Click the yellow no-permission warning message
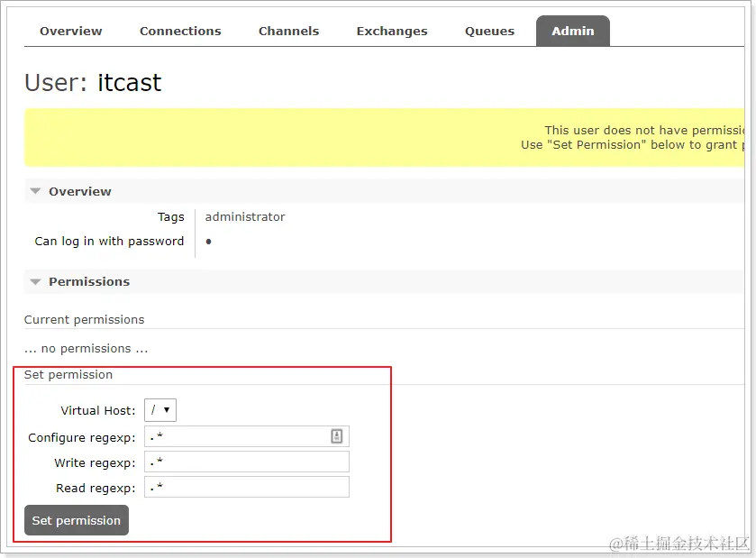 384,137
